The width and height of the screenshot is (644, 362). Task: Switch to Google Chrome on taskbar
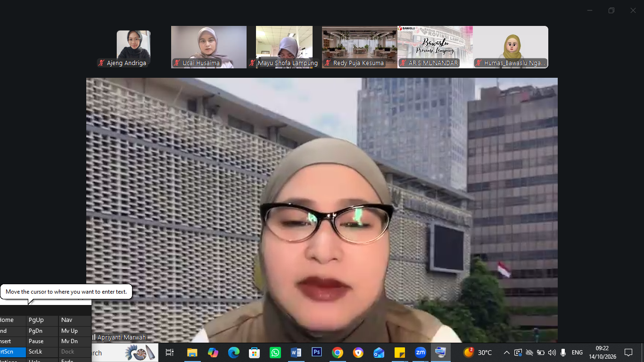[337, 353]
